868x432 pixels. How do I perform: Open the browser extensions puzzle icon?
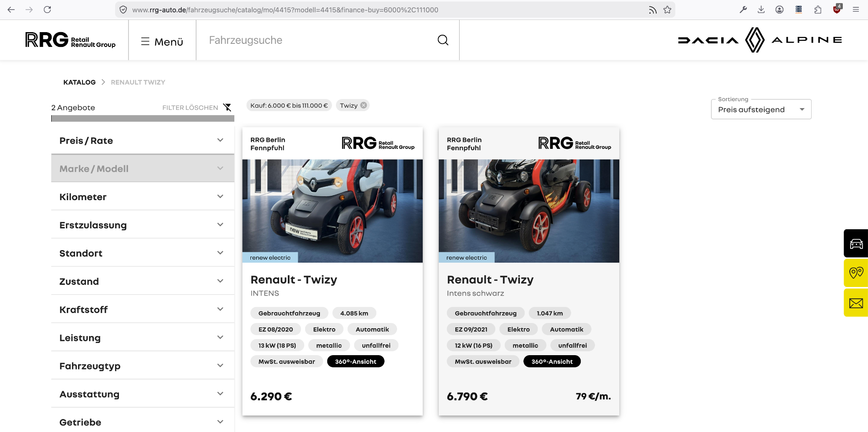tap(818, 10)
